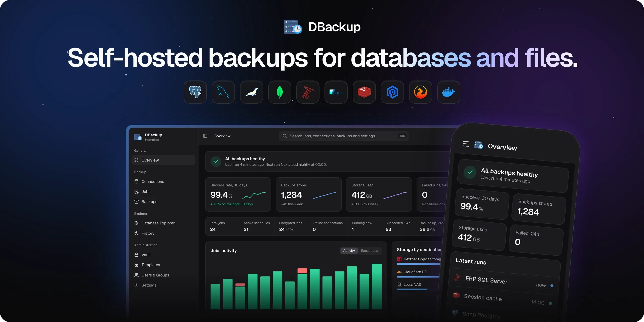Click the PostgreSQL elephant icon
644x322 pixels.
(195, 92)
